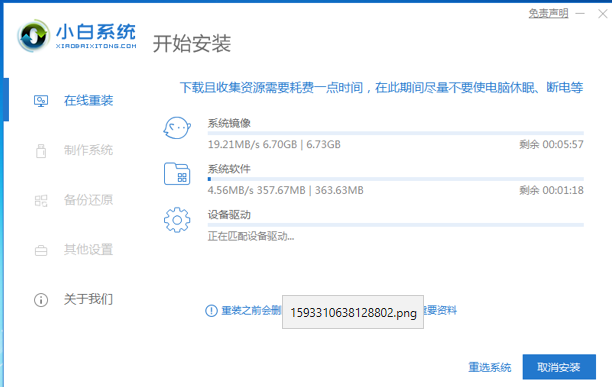612x387 pixels.
Task: Click the 系统软件 download progress bar
Action: (395, 179)
